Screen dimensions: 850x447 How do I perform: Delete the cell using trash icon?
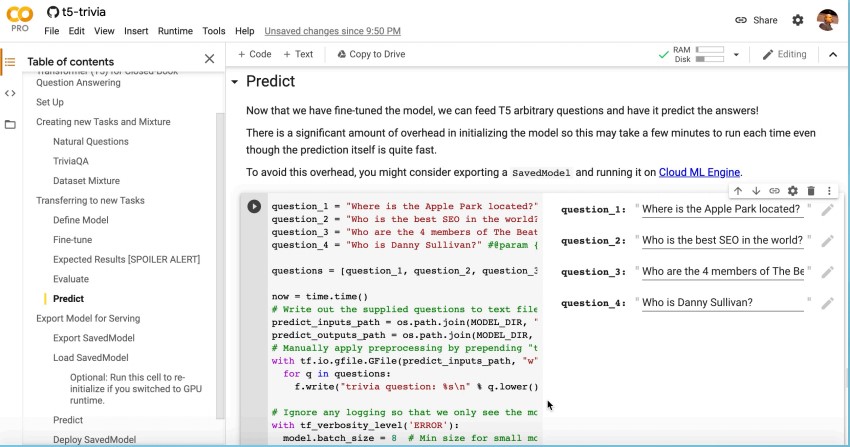811,191
